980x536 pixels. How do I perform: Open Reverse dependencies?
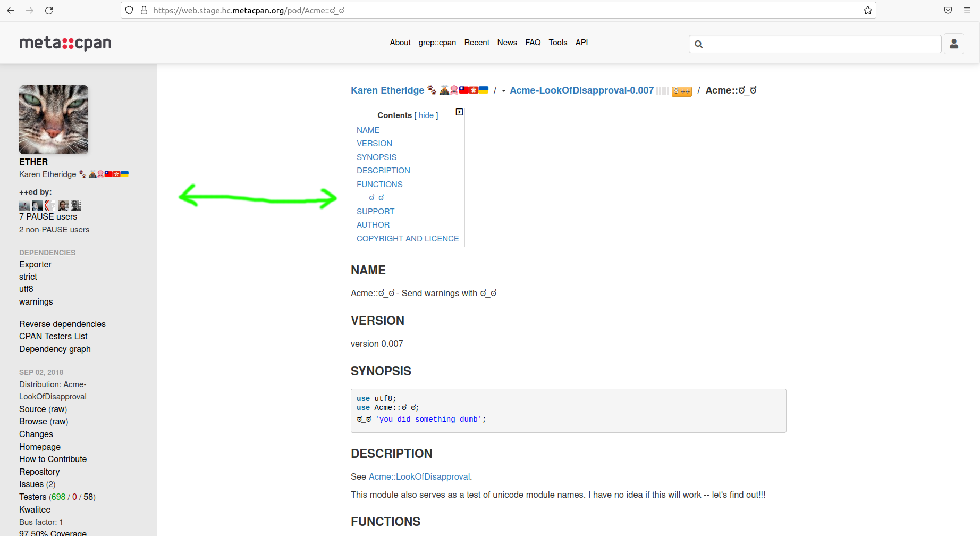[x=62, y=324]
